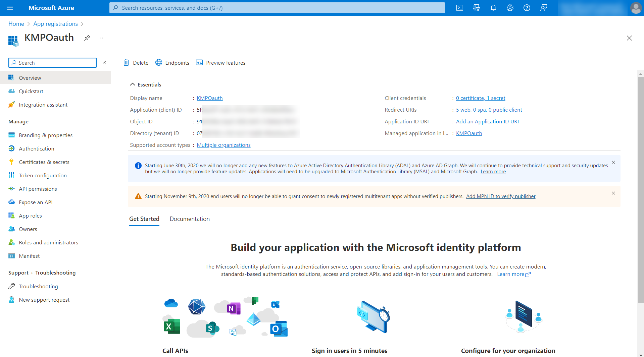Open the Multiple organizations link
Image resolution: width=644 pixels, height=357 pixels.
[x=224, y=145]
